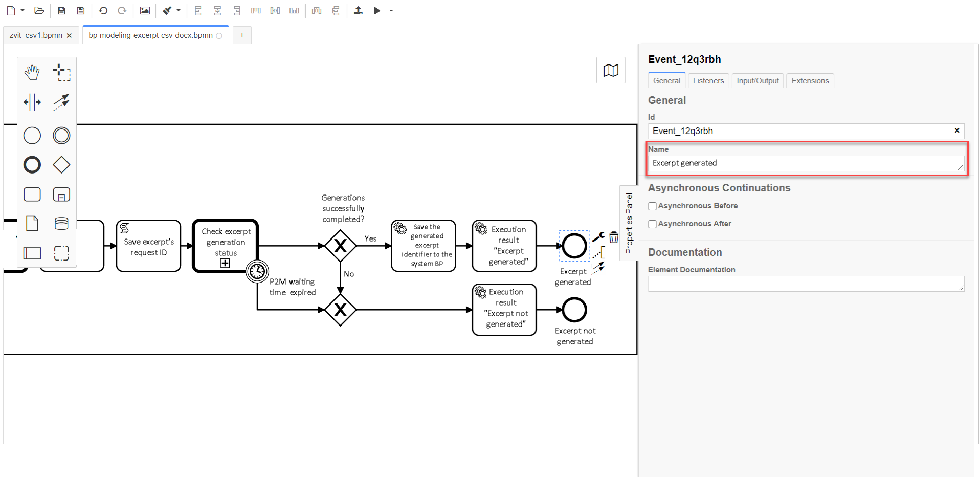This screenshot has width=980, height=477.
Task: Enable Asynchronous Before checkbox
Action: pyautogui.click(x=652, y=206)
